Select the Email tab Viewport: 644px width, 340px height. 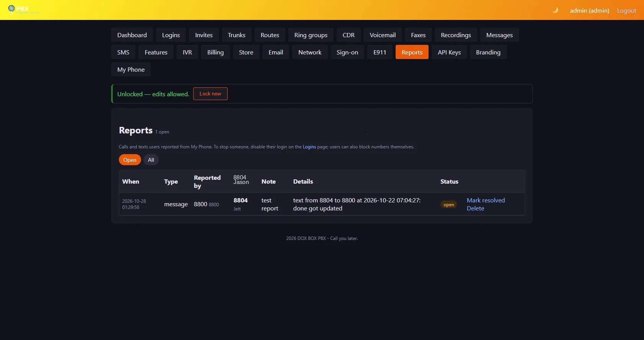[276, 52]
